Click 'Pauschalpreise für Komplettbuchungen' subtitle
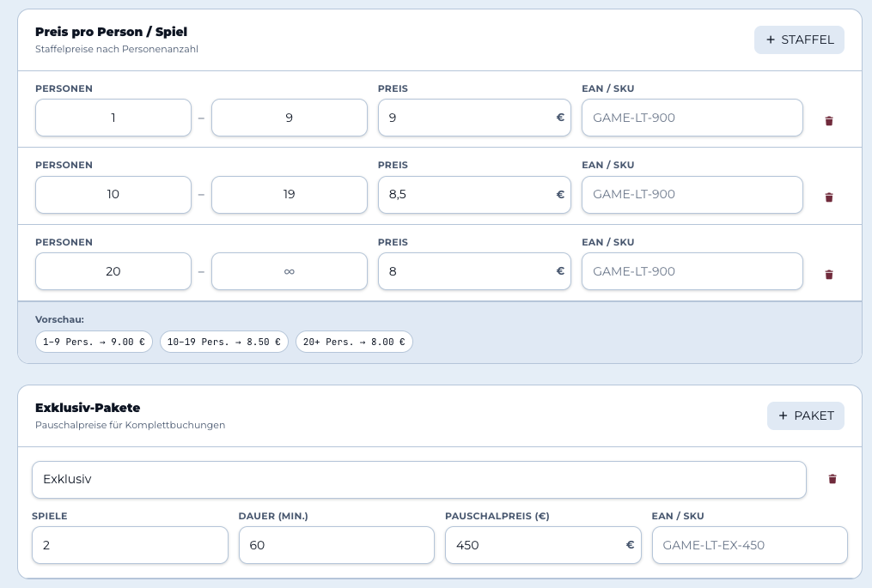872x588 pixels. (130, 425)
